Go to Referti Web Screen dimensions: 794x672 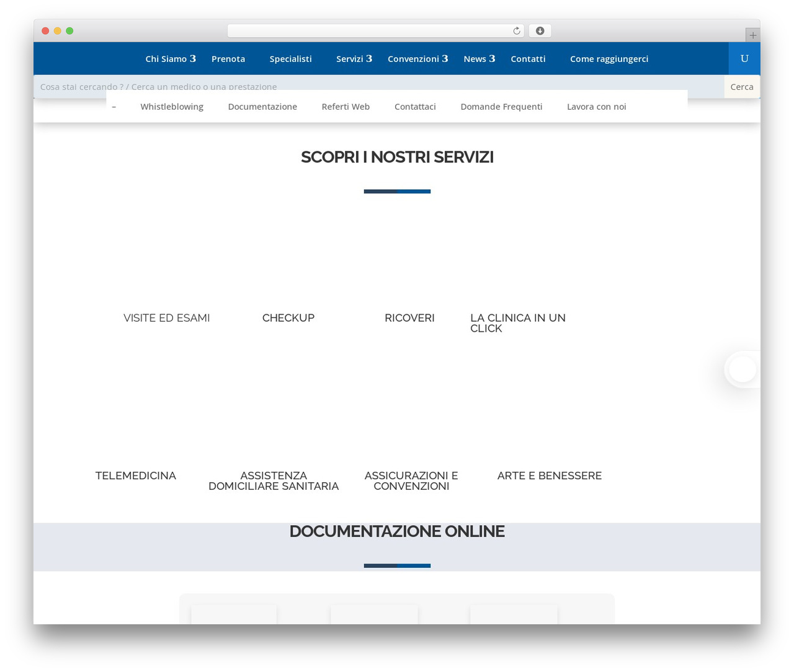coord(346,107)
